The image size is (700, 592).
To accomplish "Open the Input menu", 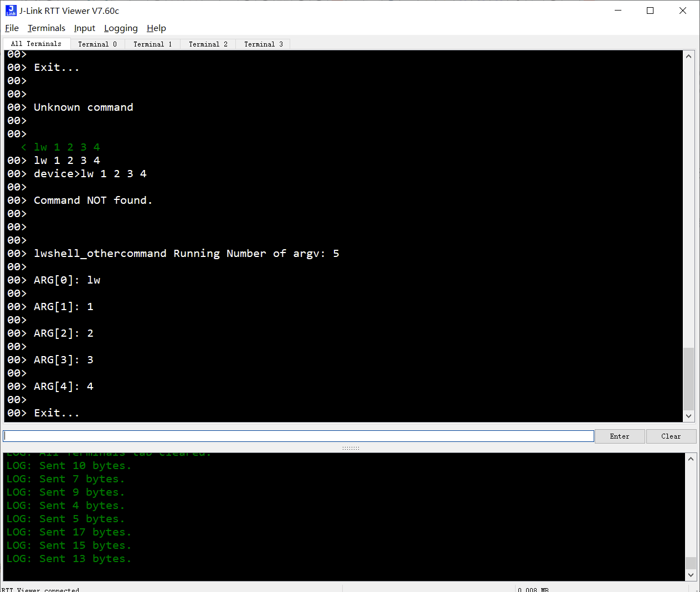I will pyautogui.click(x=85, y=28).
